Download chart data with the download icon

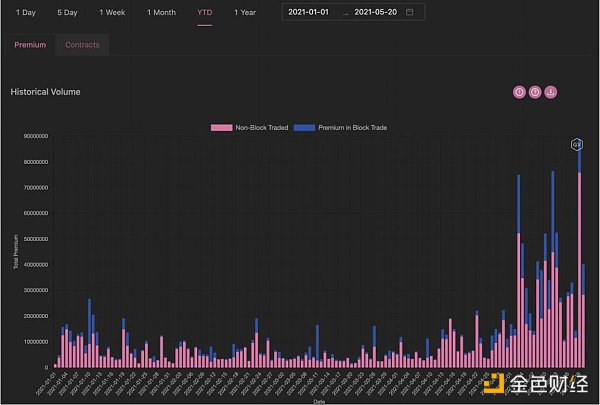pos(551,92)
